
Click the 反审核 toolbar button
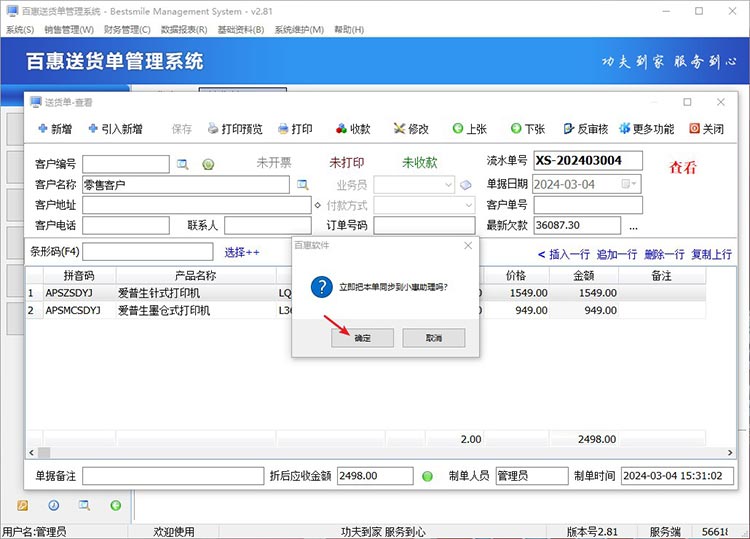click(x=586, y=129)
